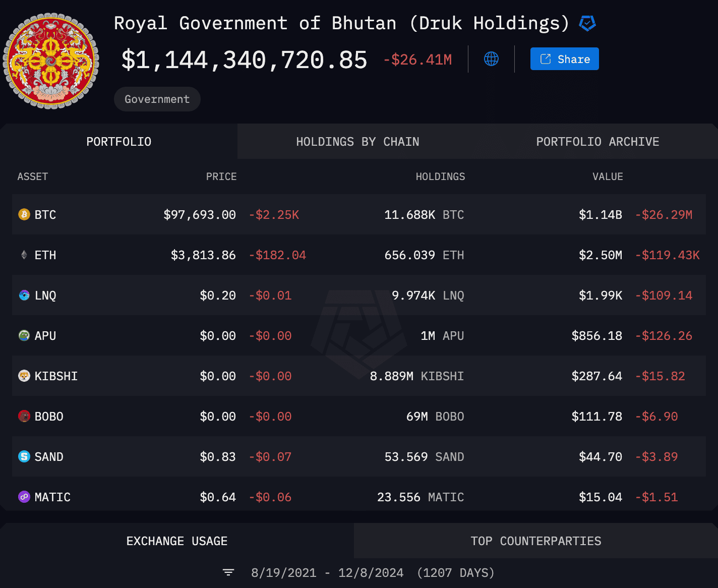The image size is (718, 588).
Task: Sort by the Asset column header
Action: click(33, 177)
